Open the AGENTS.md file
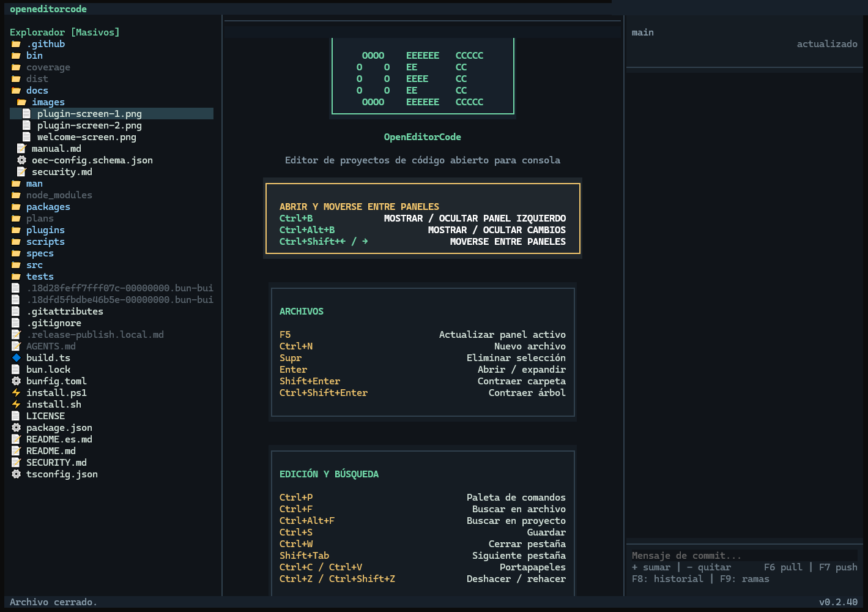Viewport: 868px width, 612px height. point(51,346)
